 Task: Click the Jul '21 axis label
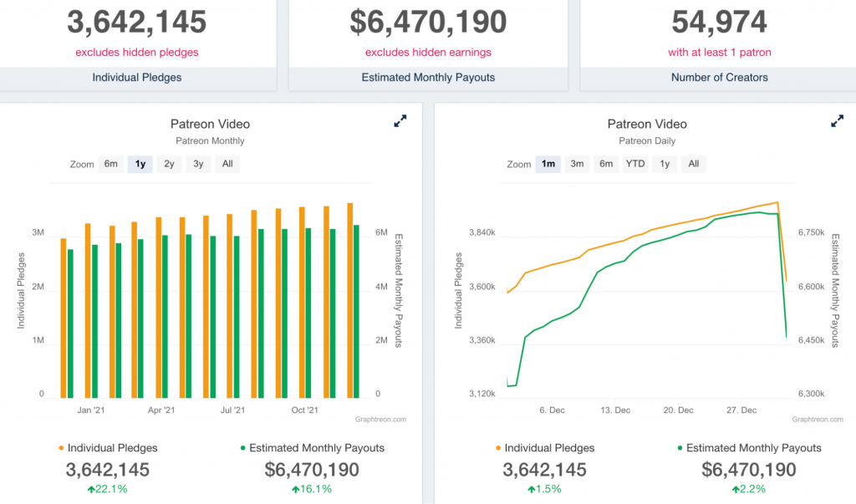232,410
